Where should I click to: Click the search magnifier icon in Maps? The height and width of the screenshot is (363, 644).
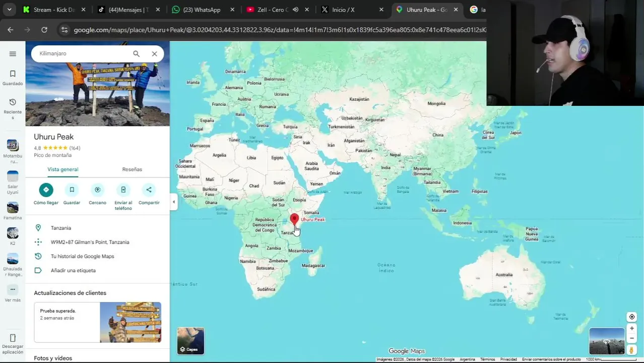[136, 53]
